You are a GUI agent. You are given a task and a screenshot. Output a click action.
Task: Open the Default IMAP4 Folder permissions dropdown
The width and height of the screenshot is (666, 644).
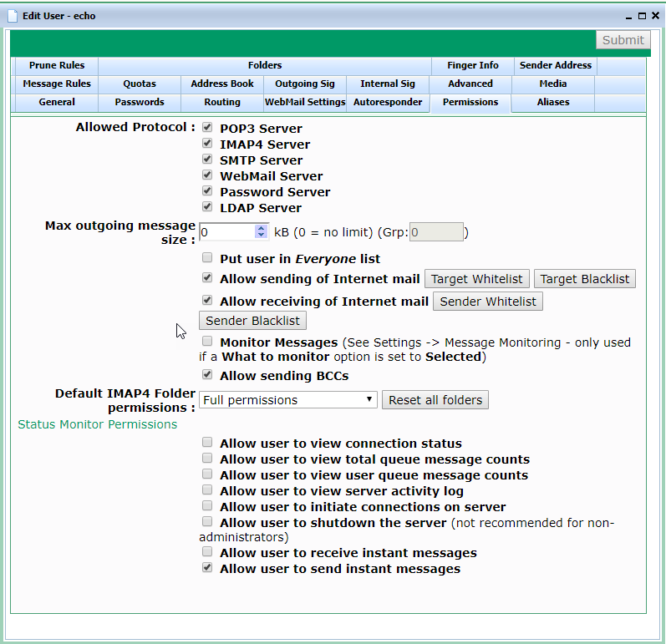pos(288,400)
